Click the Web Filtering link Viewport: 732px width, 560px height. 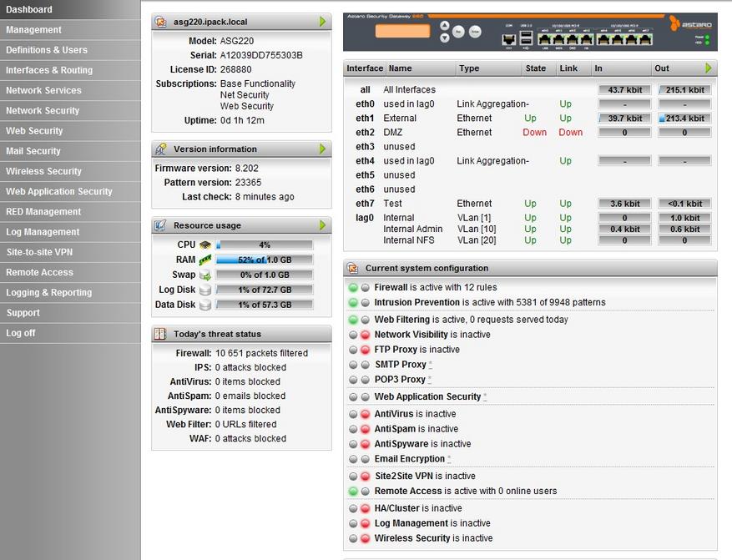coord(402,320)
